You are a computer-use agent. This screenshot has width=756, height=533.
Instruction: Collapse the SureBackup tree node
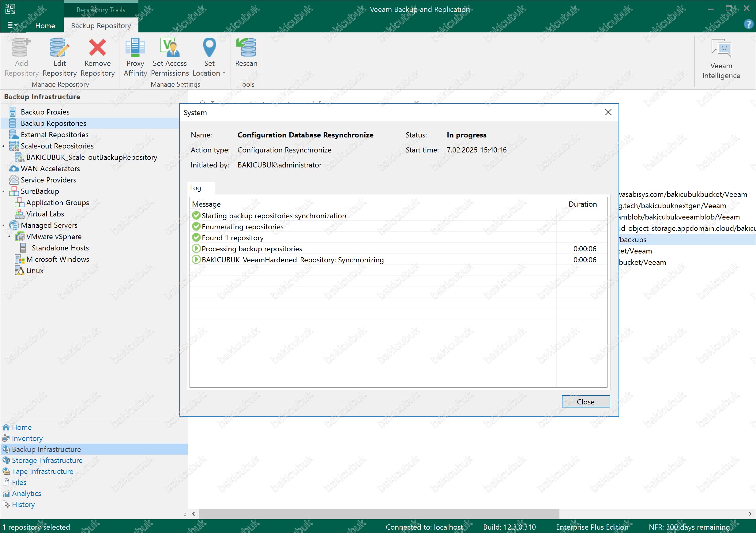point(4,191)
